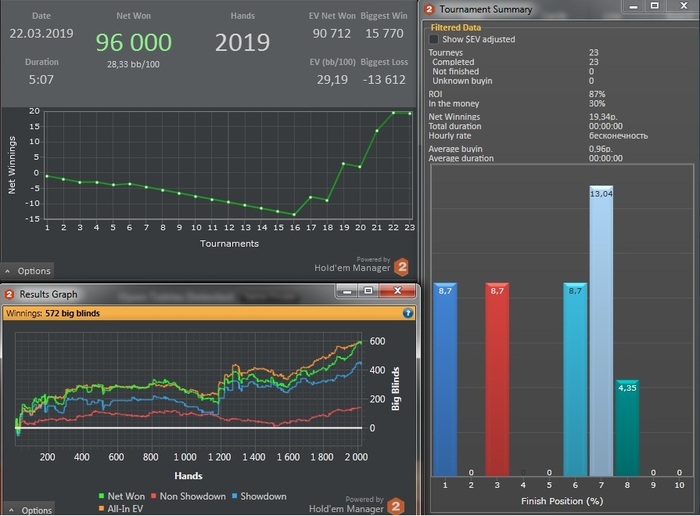This screenshot has width=700, height=516.
Task: Select the blue 8,7 bar for position 1
Action: tap(445, 379)
